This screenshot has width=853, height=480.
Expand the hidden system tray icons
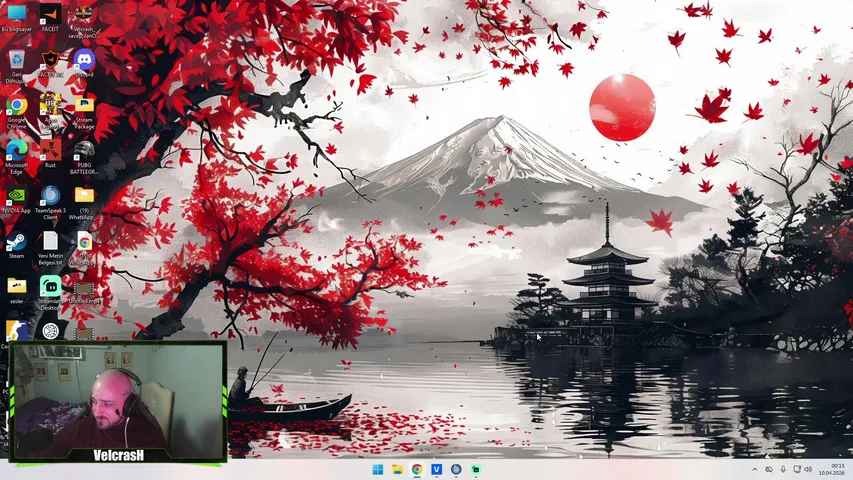[x=755, y=469]
